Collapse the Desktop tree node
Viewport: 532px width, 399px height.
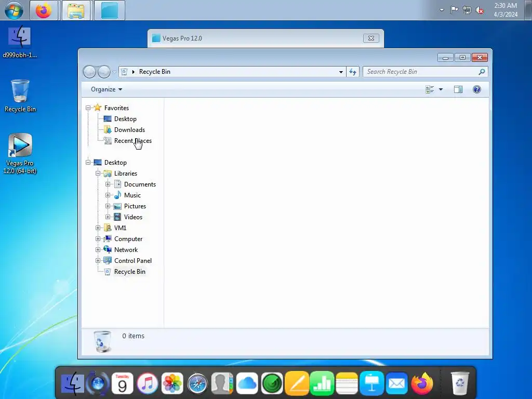coord(88,163)
